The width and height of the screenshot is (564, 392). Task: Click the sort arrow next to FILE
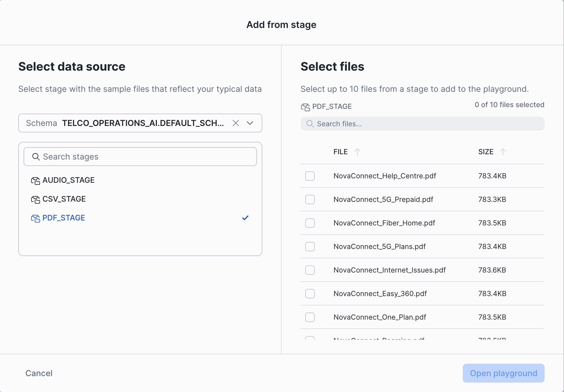pyautogui.click(x=357, y=152)
